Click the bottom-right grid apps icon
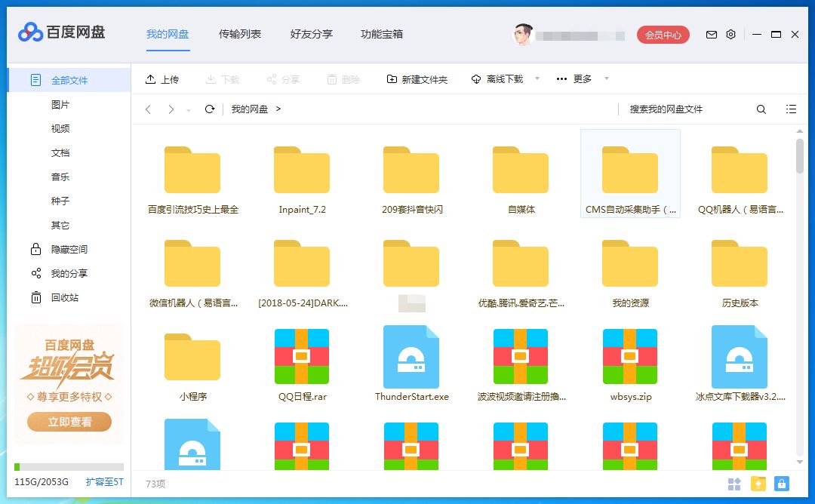Screen dimensions: 815x504 point(734,484)
